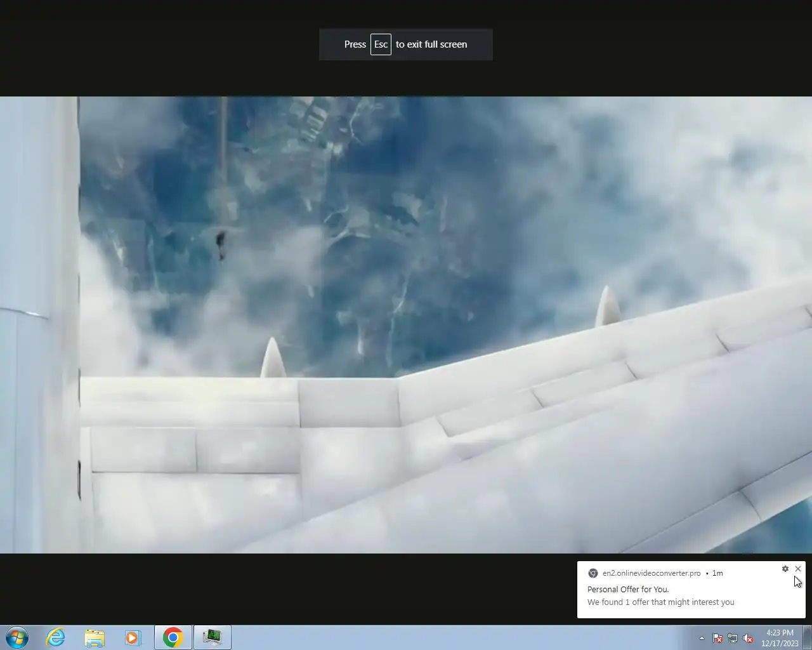Click the fullscreen video frame

(406, 324)
